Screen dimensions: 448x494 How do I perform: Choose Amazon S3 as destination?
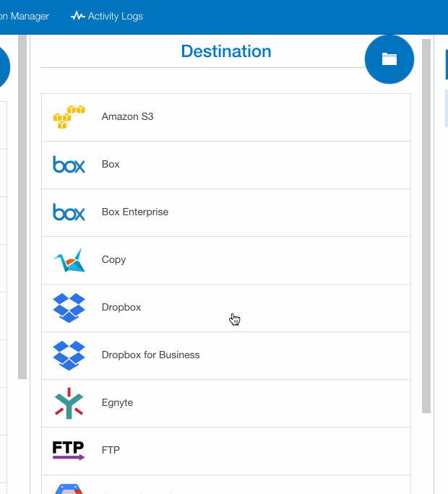[x=127, y=117]
